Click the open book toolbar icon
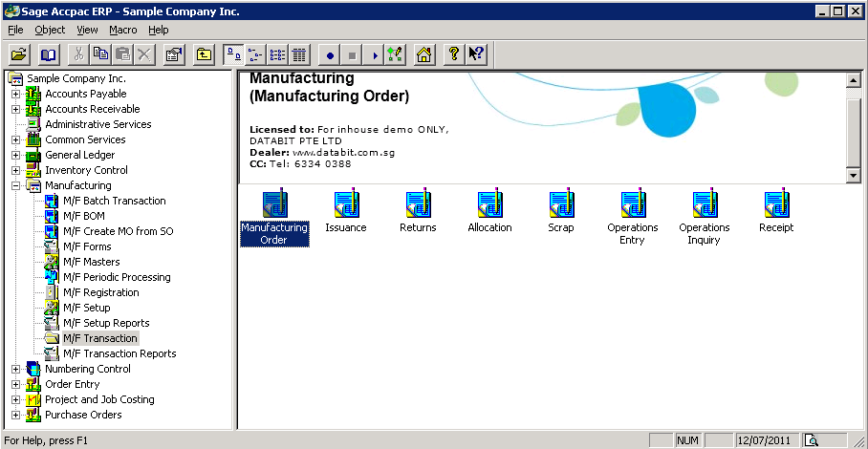The width and height of the screenshot is (868, 449). click(x=49, y=54)
